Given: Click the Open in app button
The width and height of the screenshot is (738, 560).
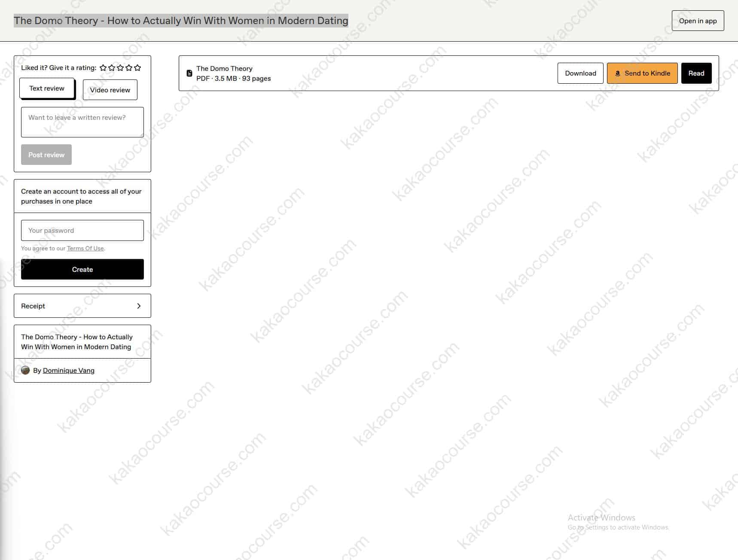Looking at the screenshot, I should (698, 21).
